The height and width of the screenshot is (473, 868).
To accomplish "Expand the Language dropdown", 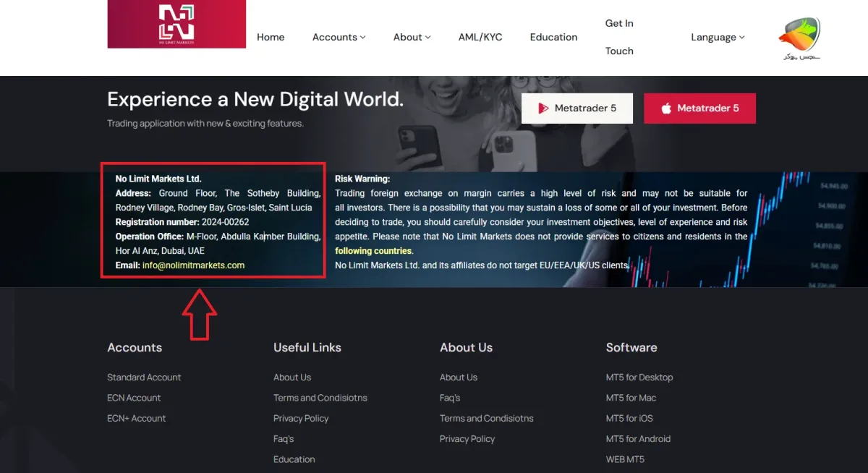I will (x=718, y=37).
